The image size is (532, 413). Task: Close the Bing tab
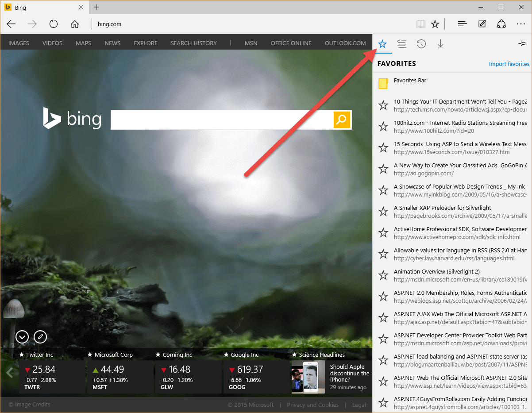pos(81,8)
